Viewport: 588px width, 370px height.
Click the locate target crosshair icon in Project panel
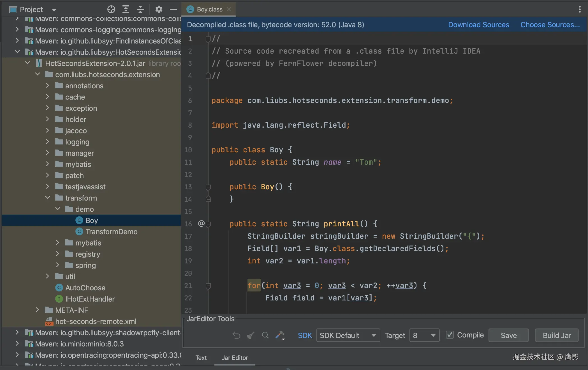111,9
